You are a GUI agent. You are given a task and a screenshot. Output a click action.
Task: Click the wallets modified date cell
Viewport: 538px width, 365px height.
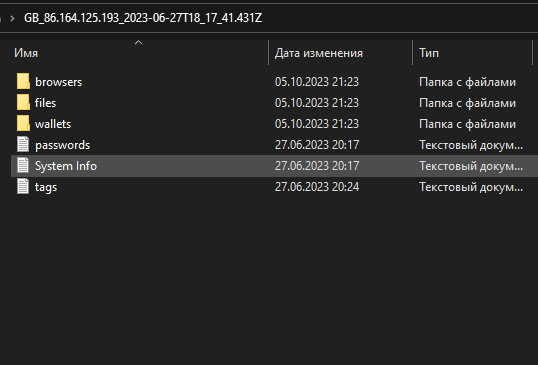coord(317,124)
